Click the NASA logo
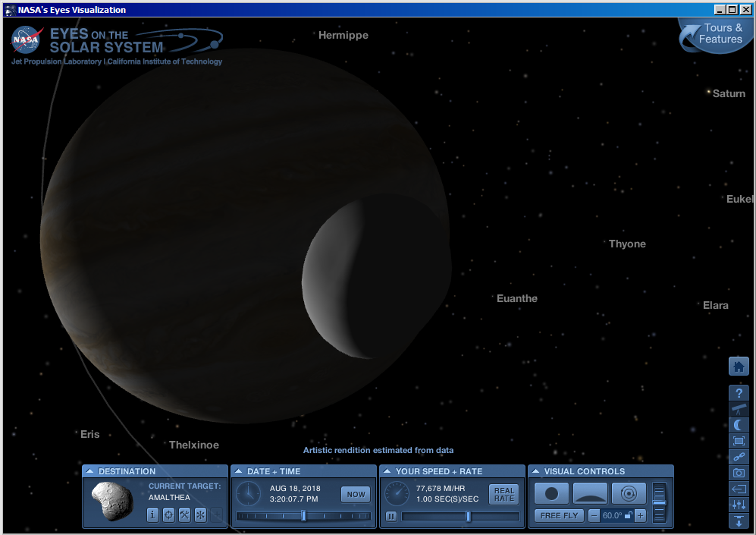Viewport: 756px width, 535px height. pyautogui.click(x=27, y=39)
